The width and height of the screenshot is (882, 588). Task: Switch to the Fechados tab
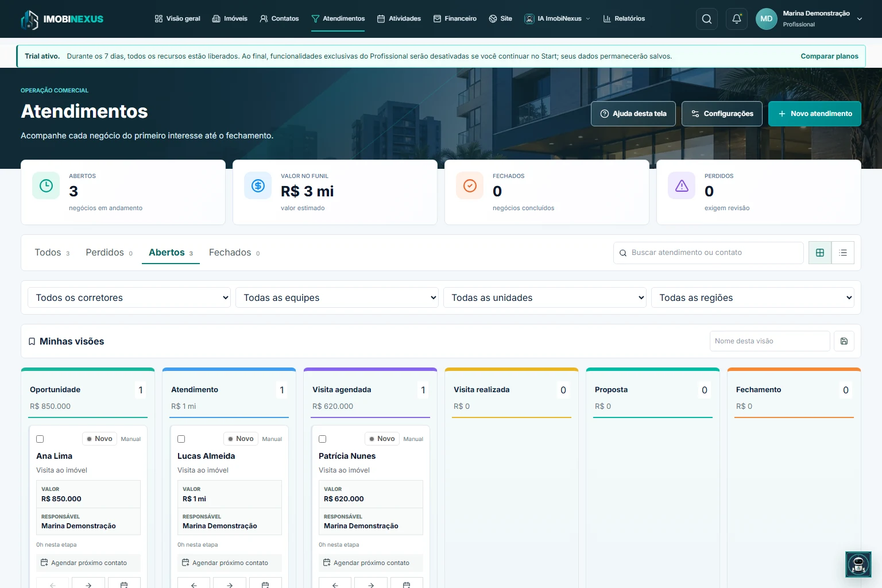pyautogui.click(x=234, y=253)
